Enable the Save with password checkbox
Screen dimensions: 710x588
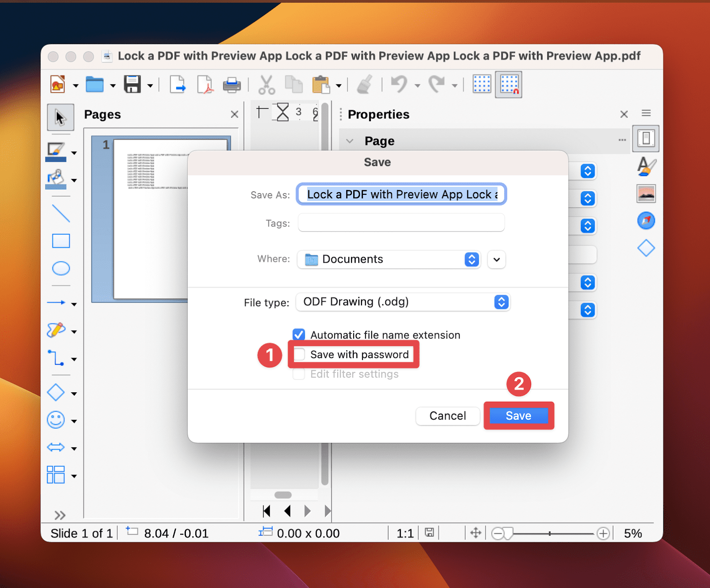300,354
